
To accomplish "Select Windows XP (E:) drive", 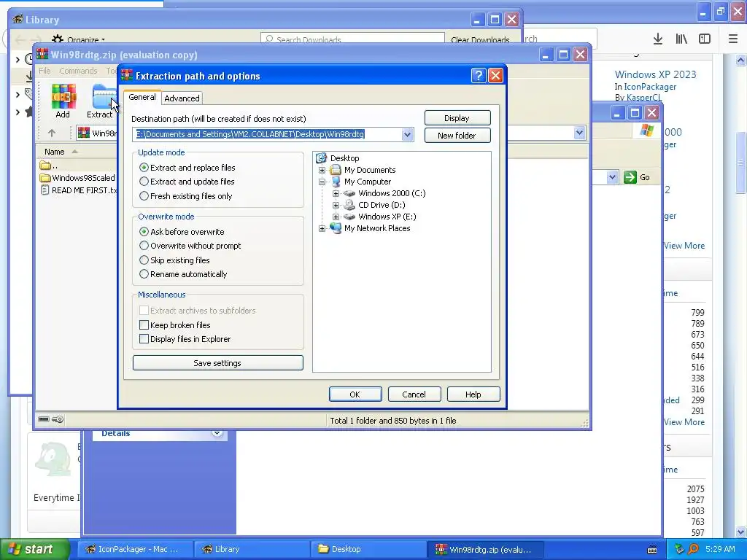I will (x=387, y=216).
